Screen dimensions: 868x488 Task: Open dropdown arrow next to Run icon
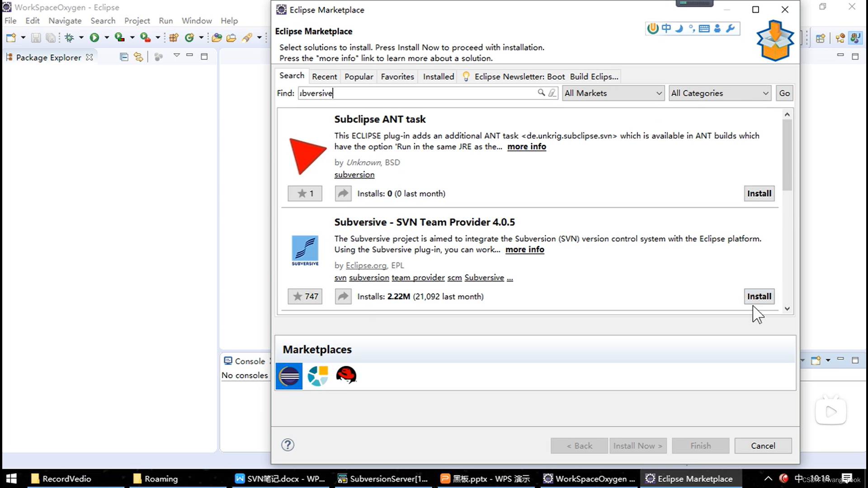pos(107,38)
